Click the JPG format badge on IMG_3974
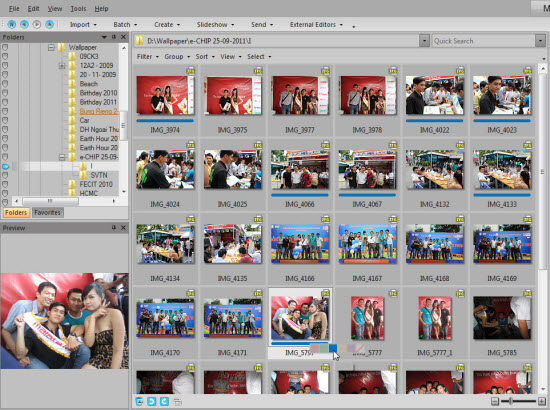The width and height of the screenshot is (550, 410). click(190, 71)
